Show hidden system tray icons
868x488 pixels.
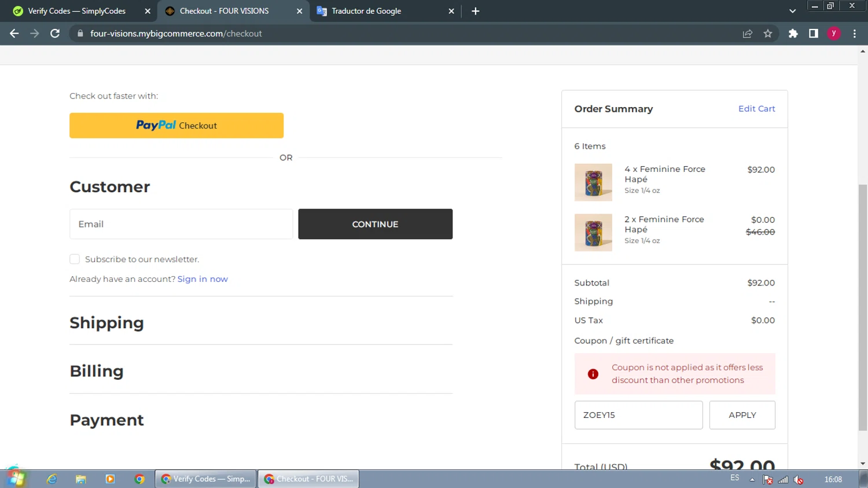point(752,479)
